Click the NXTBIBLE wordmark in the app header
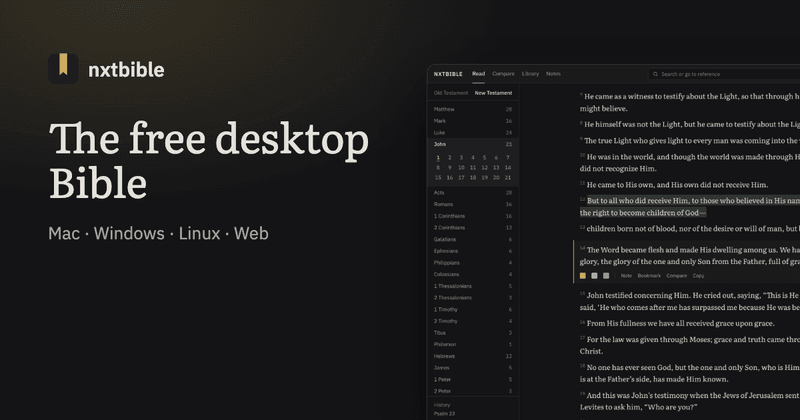 pos(448,74)
